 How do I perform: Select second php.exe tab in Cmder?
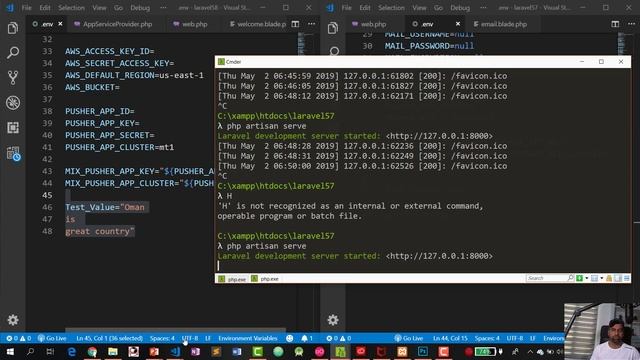click(x=265, y=279)
